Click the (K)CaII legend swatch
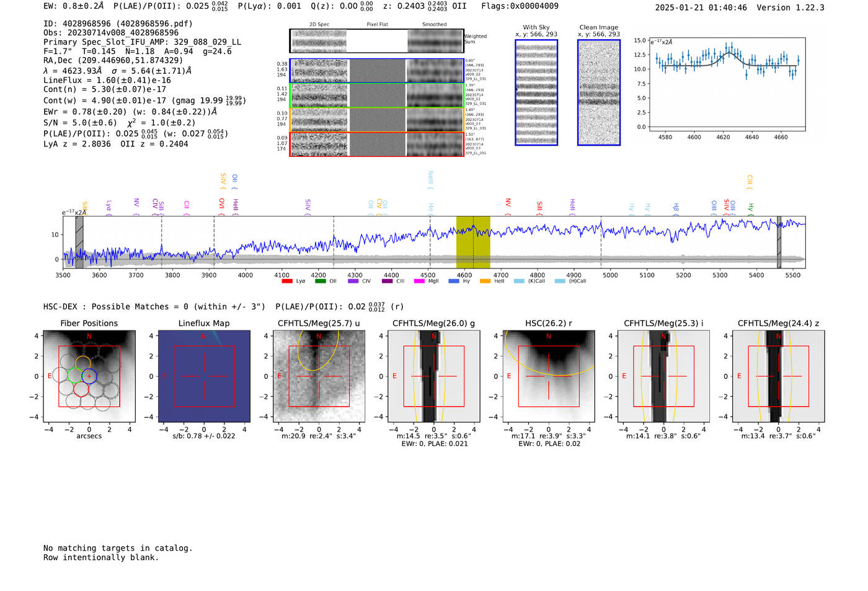 [519, 281]
